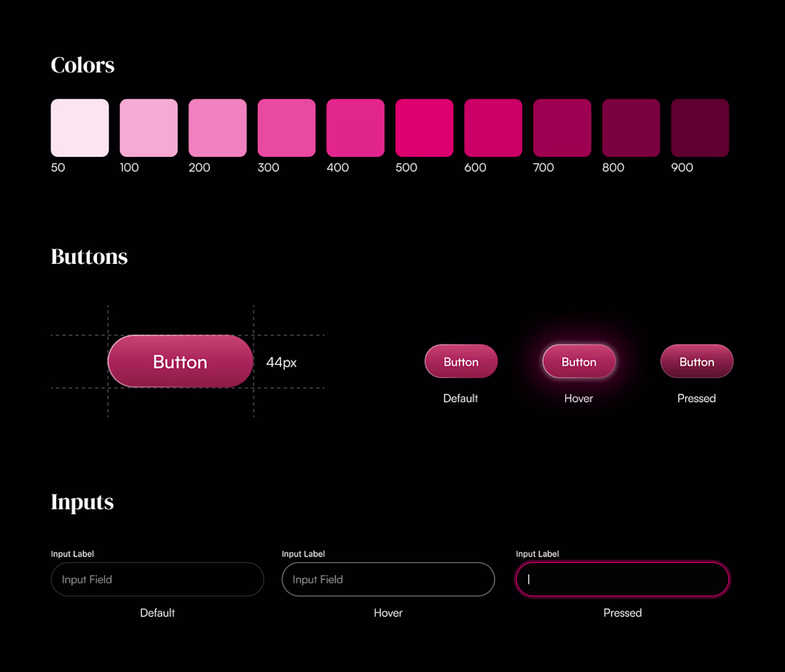Click the Pressed state Button
Image resolution: width=785 pixels, height=672 pixels.
click(697, 361)
